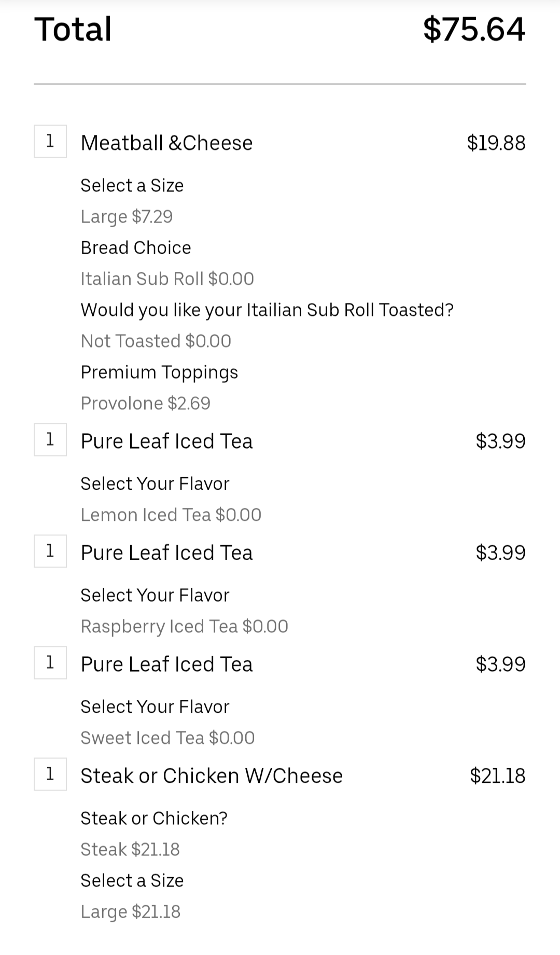This screenshot has width=560, height=955.
Task: Click the Steak or Chicken? option label
Action: pos(154,818)
